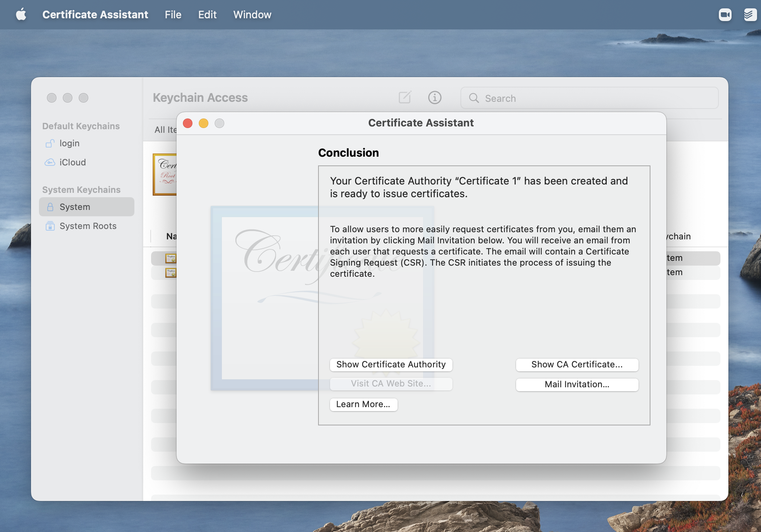Screen dimensions: 761x532
Task: Click the stacked layers menu bar icon
Action: pos(750,15)
